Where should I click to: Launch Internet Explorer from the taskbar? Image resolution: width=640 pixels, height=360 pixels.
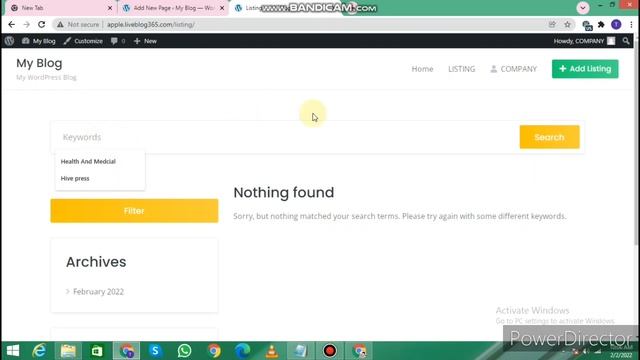pyautogui.click(x=39, y=351)
